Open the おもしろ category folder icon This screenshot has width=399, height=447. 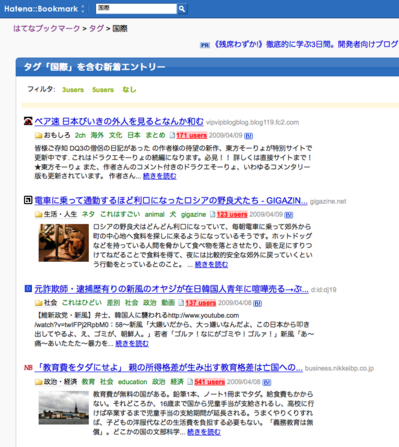point(38,136)
